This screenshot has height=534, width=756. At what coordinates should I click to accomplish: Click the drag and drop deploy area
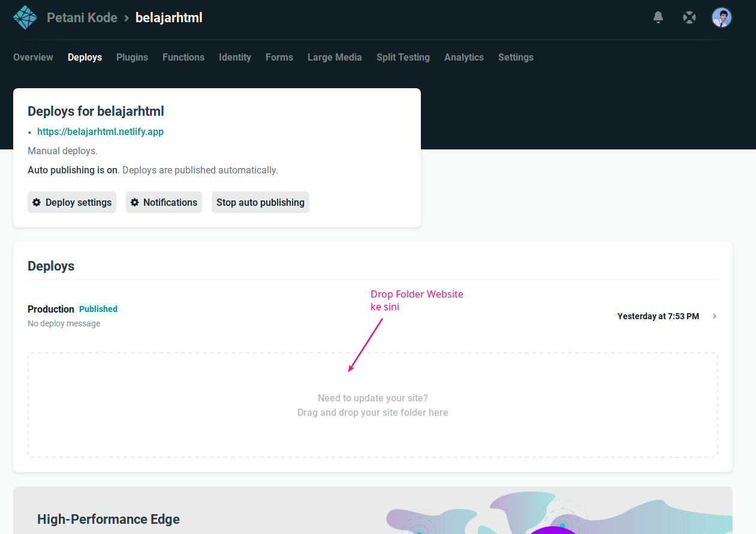[x=372, y=405]
